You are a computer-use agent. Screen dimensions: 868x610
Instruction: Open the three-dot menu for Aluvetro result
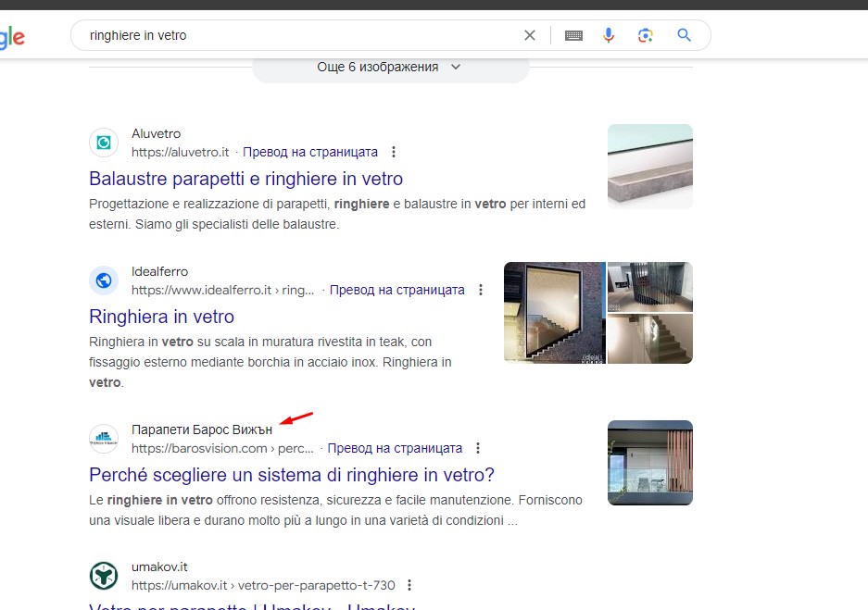click(394, 152)
